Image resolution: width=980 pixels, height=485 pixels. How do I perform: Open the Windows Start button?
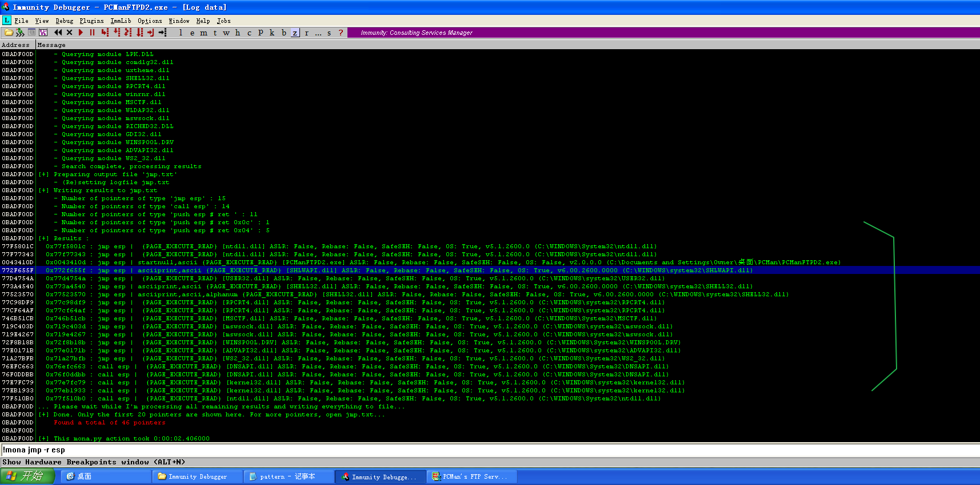pyautogui.click(x=27, y=476)
